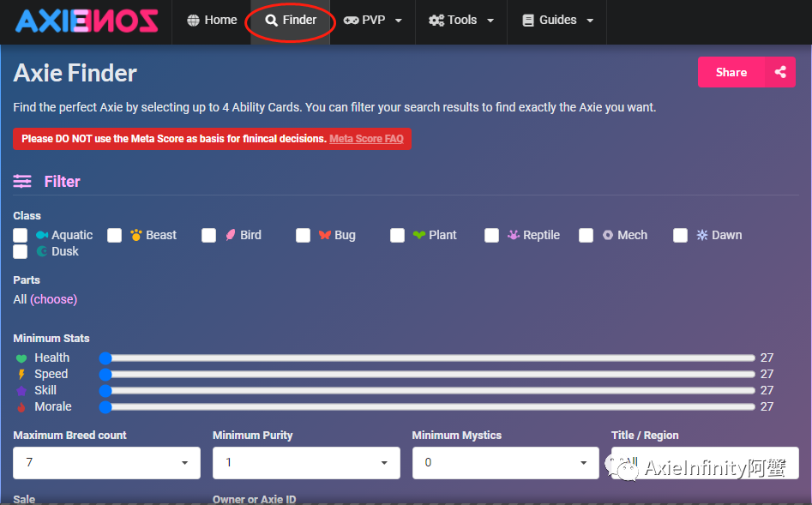Click the Meta Score warning banner
The width and height of the screenshot is (812, 505).
213,139
